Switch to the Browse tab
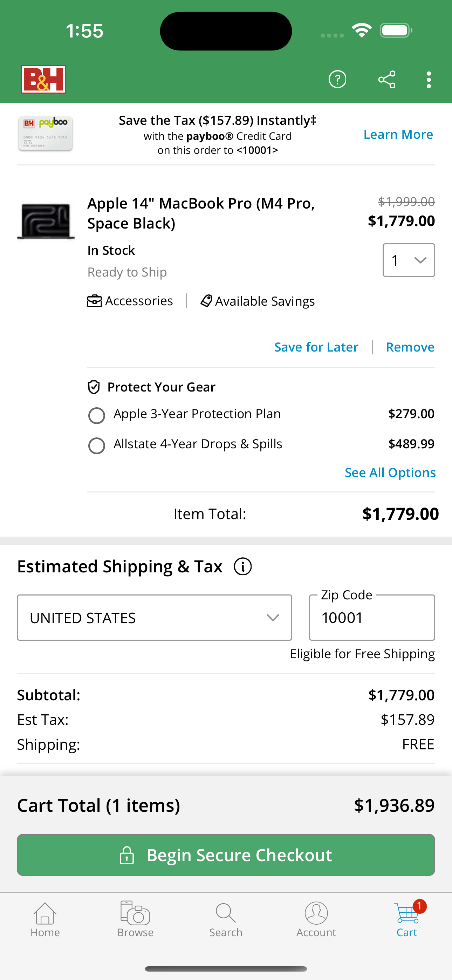This screenshot has width=452, height=980. pyautogui.click(x=136, y=919)
